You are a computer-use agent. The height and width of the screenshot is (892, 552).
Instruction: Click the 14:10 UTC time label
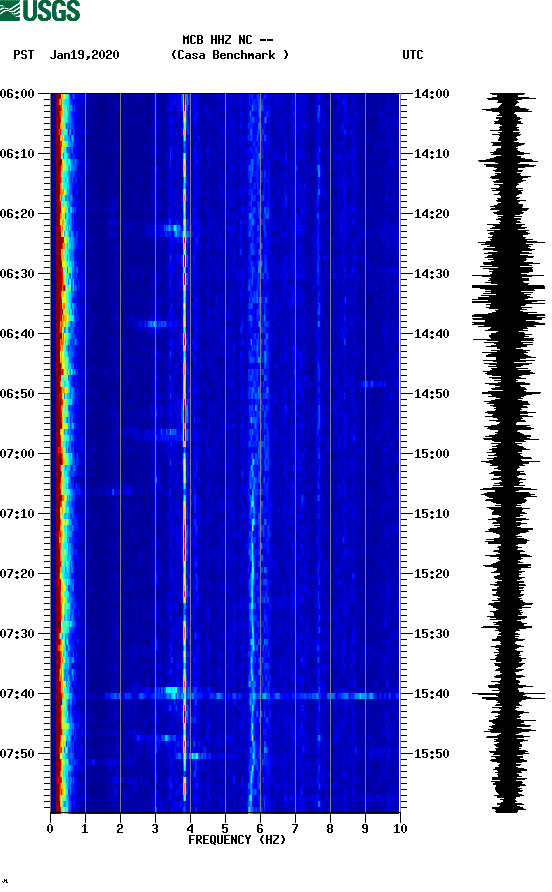[431, 154]
